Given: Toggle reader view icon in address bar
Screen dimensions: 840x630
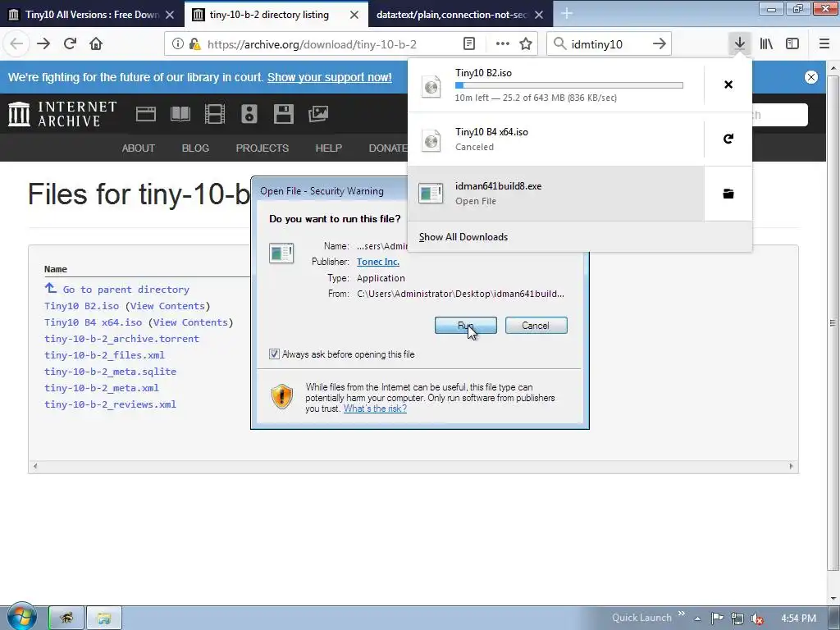Looking at the screenshot, I should [469, 44].
